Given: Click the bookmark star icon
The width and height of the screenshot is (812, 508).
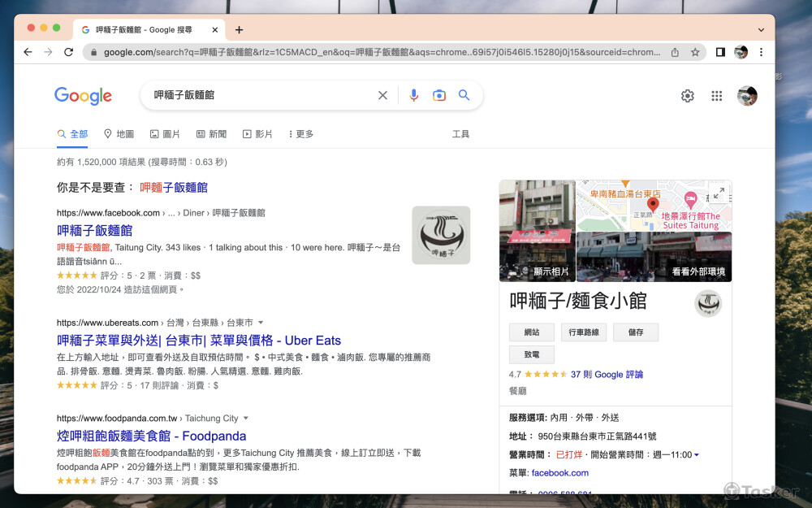Looking at the screenshot, I should (694, 51).
